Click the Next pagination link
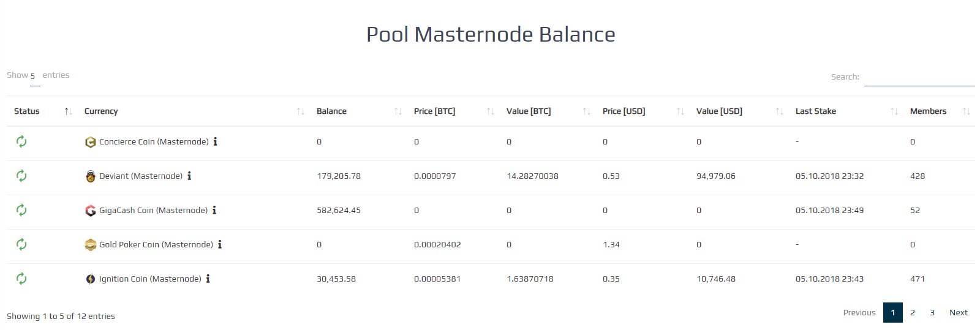 (959, 312)
